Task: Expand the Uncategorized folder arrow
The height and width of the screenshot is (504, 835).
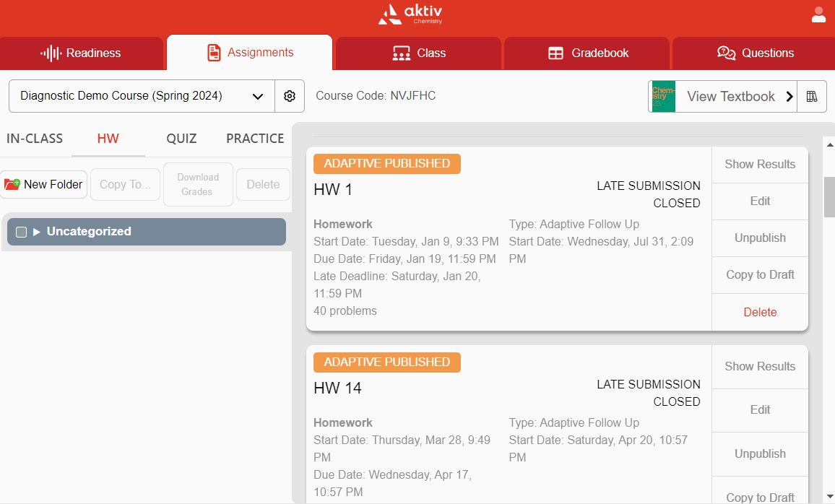Action: point(37,232)
